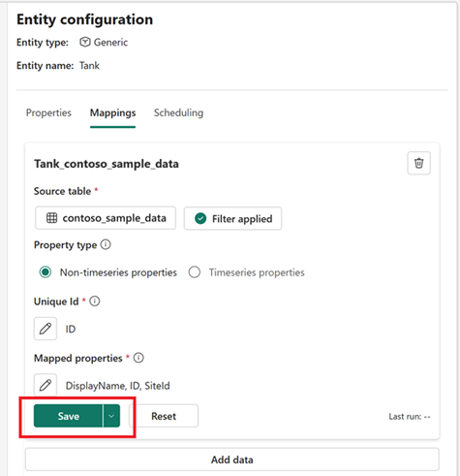The height and width of the screenshot is (476, 460).
Task: Open the contoso_sample_data source table selector
Action: tap(106, 218)
